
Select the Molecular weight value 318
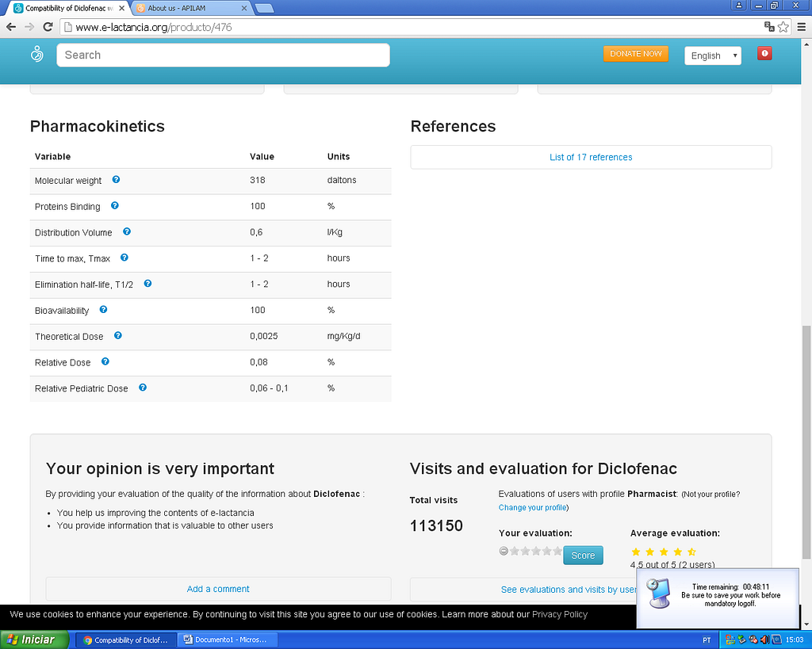[258, 180]
